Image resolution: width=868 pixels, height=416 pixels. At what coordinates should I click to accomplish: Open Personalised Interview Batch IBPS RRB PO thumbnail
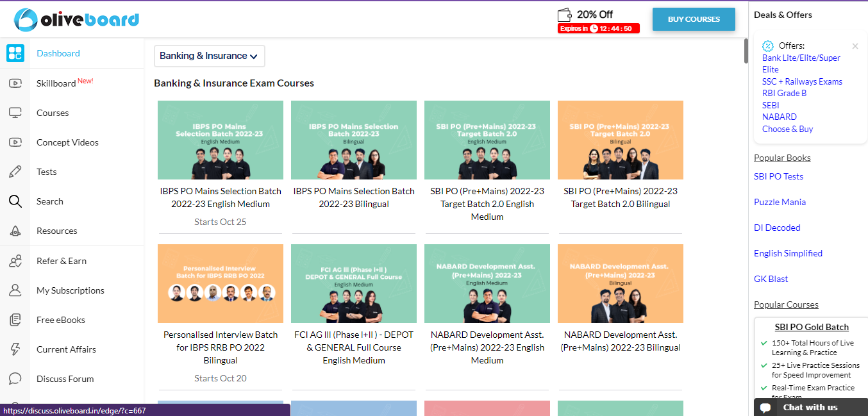click(221, 283)
